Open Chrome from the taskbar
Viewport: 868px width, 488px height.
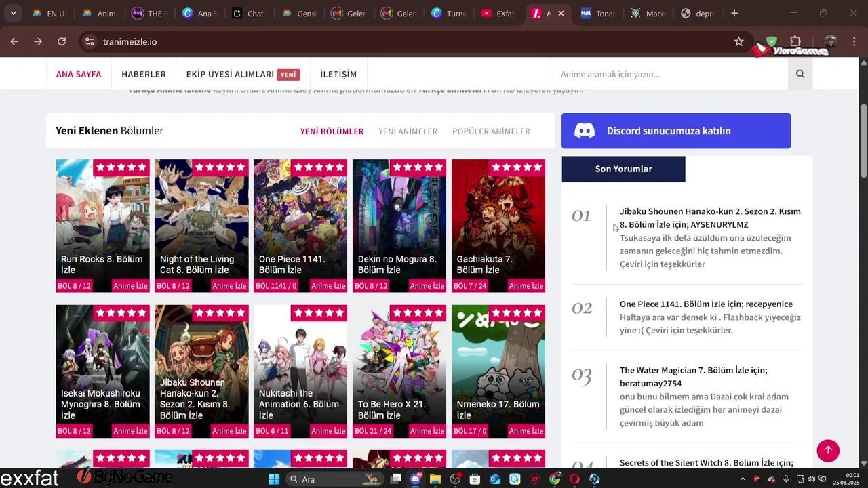click(555, 479)
